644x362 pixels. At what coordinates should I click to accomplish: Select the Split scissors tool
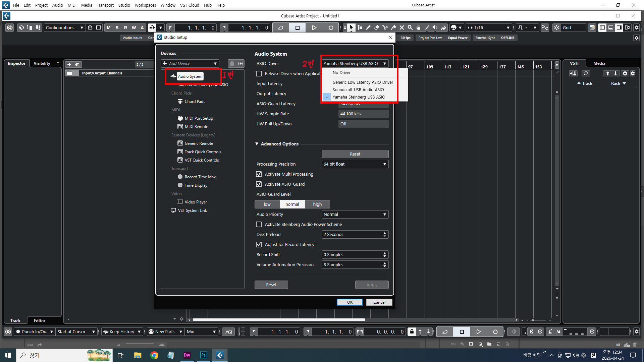coord(385,27)
